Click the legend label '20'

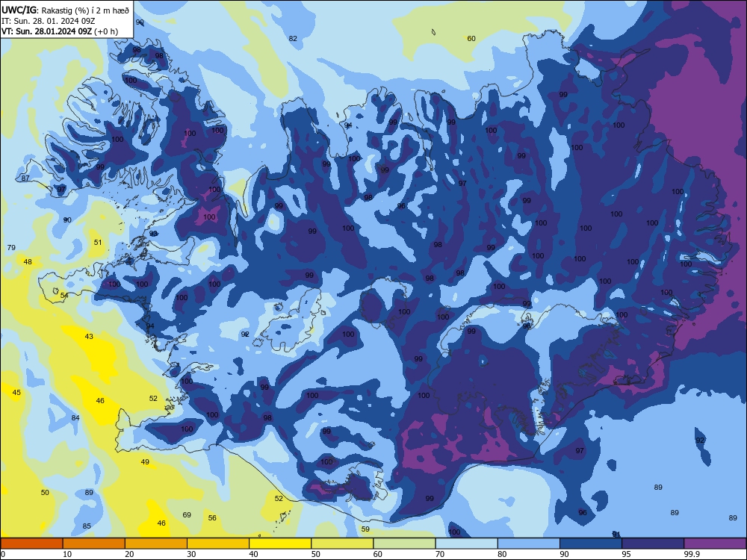point(129,554)
